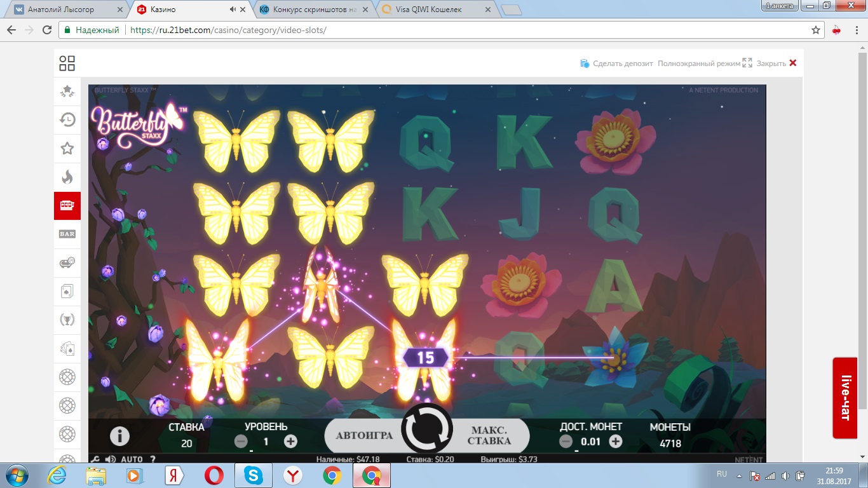
Task: Switch to the Visa QIWI Кошелек tab
Action: click(x=435, y=10)
